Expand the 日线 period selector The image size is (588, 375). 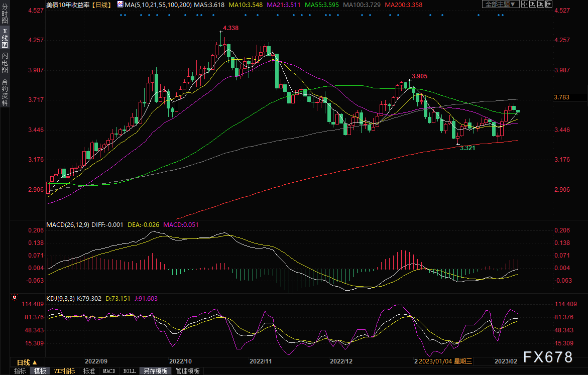[28, 362]
